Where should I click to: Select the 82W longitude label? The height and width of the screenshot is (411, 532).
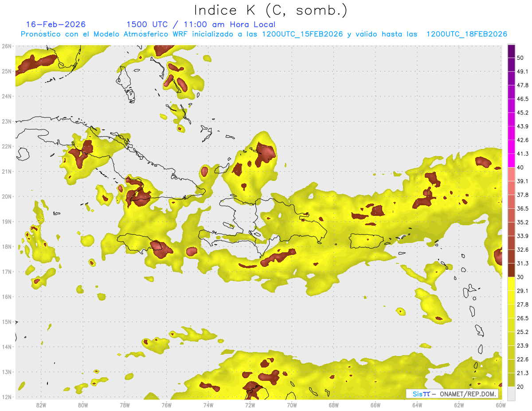[x=41, y=405]
